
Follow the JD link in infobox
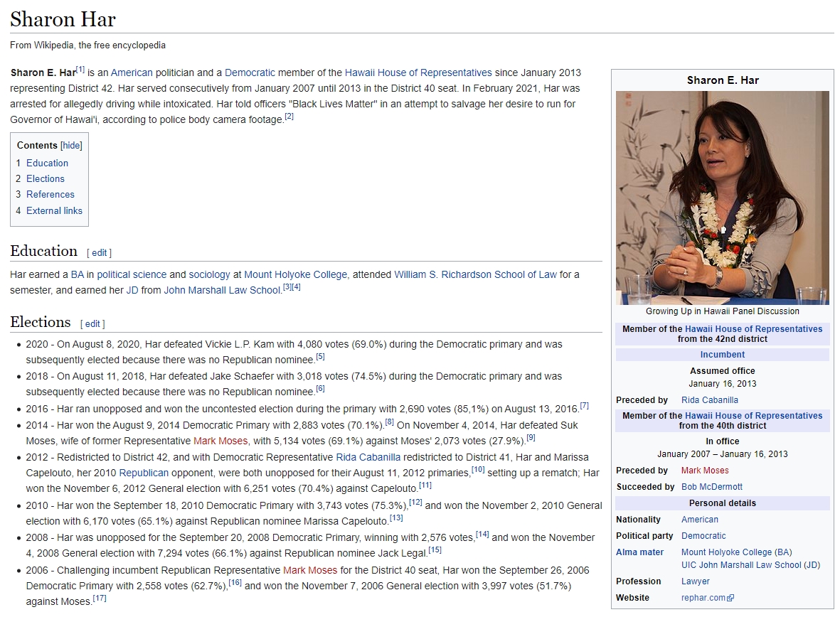[x=812, y=565]
